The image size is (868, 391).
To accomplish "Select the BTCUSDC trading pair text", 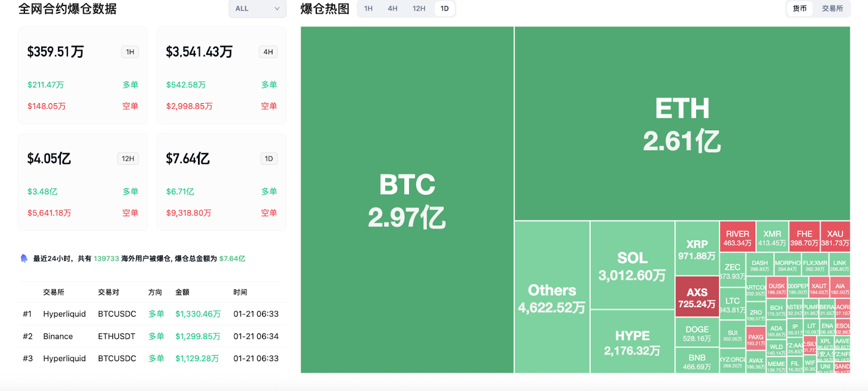I will pyautogui.click(x=117, y=313).
